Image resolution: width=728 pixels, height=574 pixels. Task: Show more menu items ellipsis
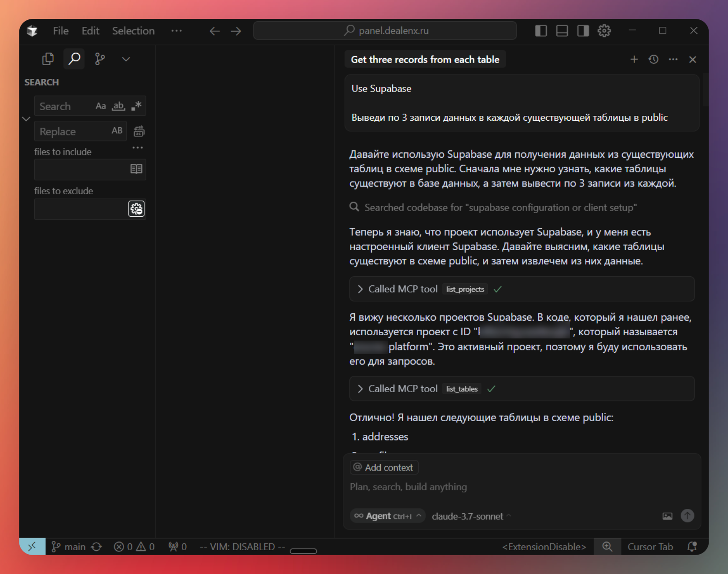[x=176, y=31]
